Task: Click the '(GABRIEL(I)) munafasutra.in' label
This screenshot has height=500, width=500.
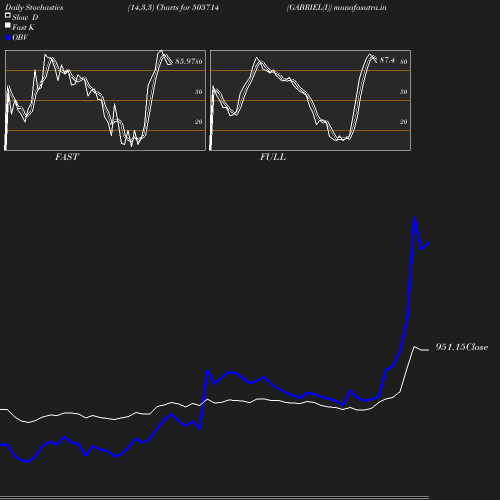Action: [x=336, y=7]
